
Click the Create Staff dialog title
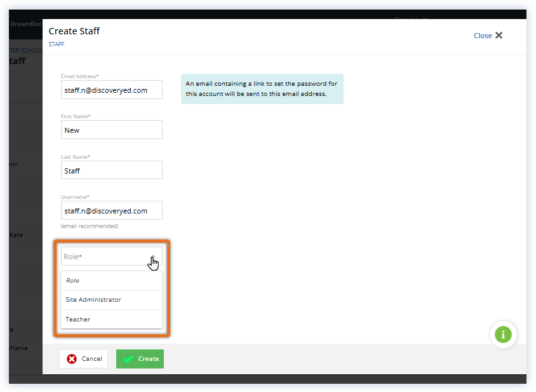click(x=74, y=31)
